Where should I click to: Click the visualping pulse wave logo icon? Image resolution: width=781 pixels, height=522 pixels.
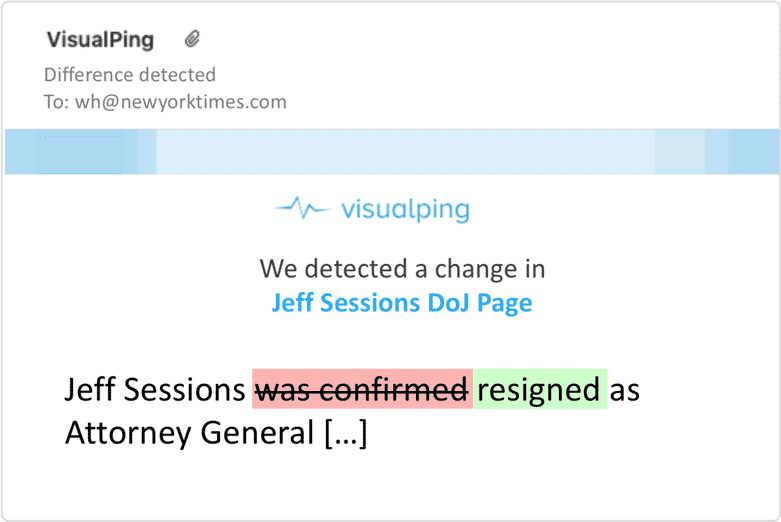tap(302, 208)
